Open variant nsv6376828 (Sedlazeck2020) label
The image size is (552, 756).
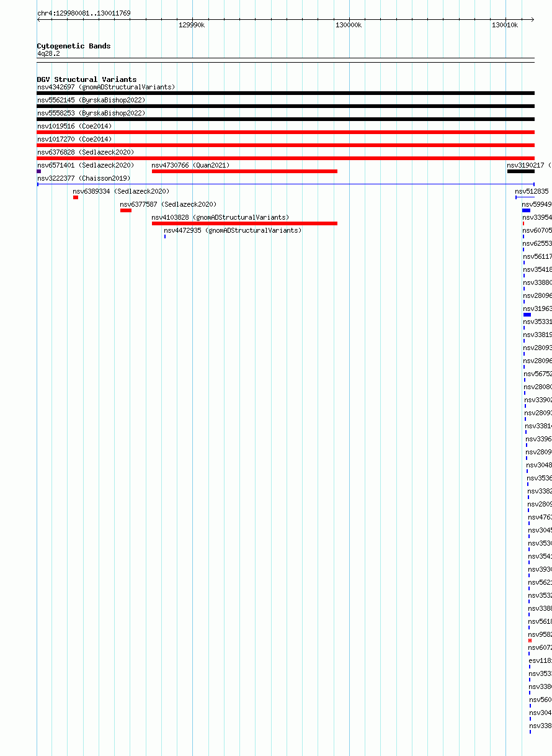point(86,152)
